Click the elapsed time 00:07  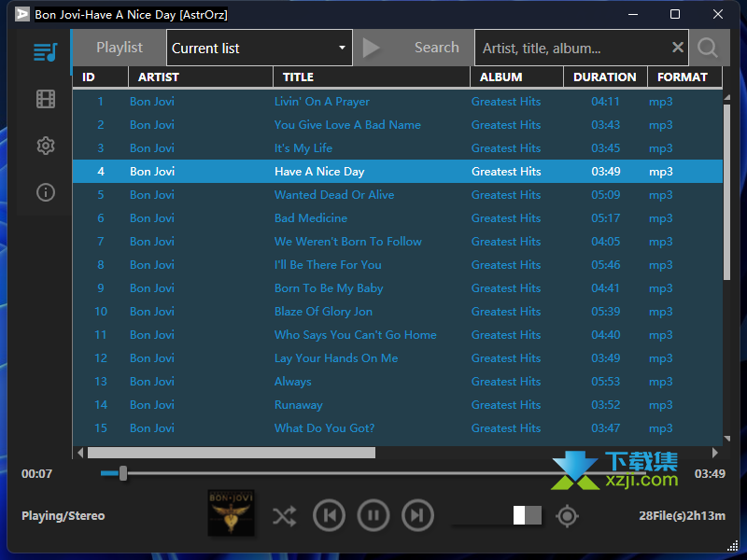[36, 474]
